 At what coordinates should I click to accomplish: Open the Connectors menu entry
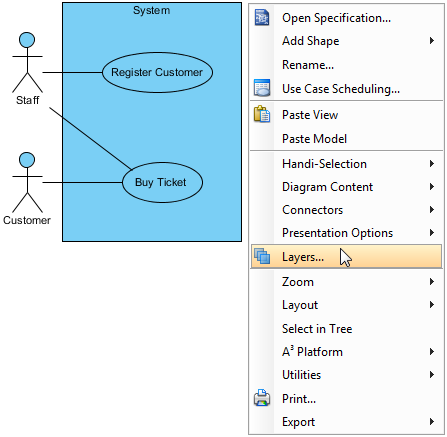click(x=346, y=210)
